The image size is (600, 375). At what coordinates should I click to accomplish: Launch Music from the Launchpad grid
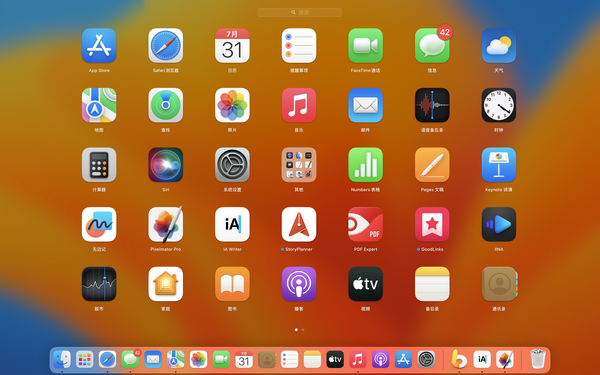pos(298,105)
